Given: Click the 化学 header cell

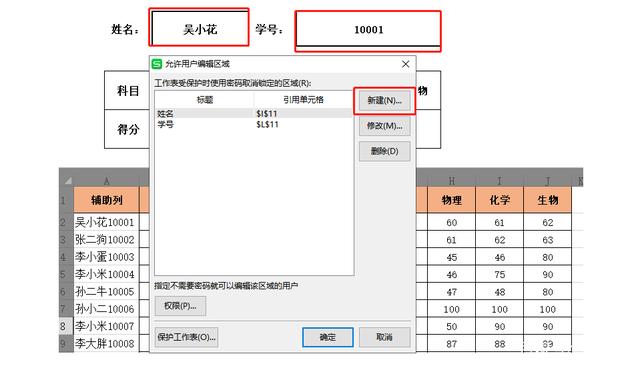Looking at the screenshot, I should click(x=500, y=200).
